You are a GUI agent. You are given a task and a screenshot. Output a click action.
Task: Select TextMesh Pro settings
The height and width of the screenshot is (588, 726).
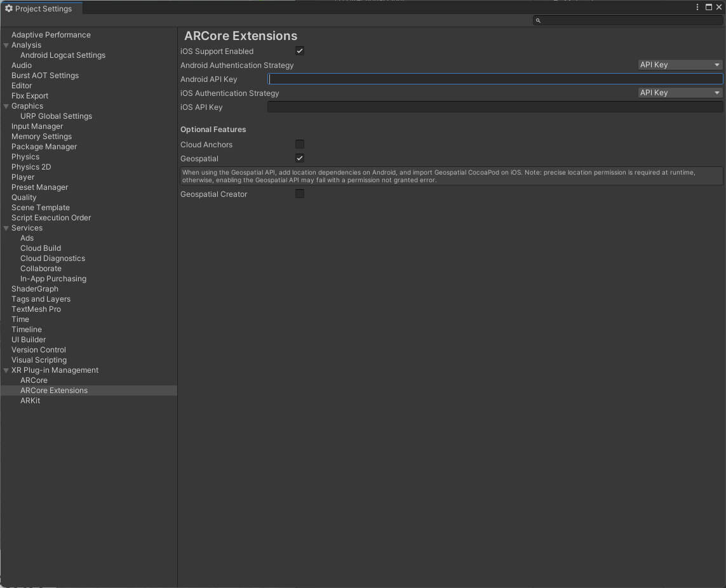click(x=36, y=310)
